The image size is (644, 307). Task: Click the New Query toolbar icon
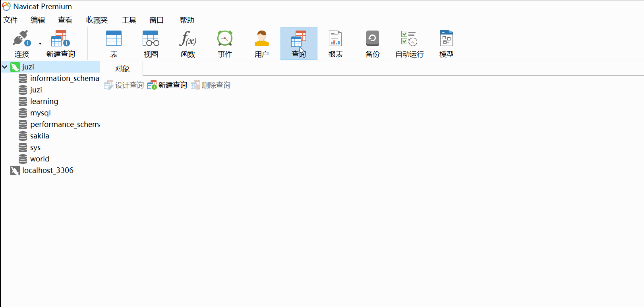(x=60, y=38)
